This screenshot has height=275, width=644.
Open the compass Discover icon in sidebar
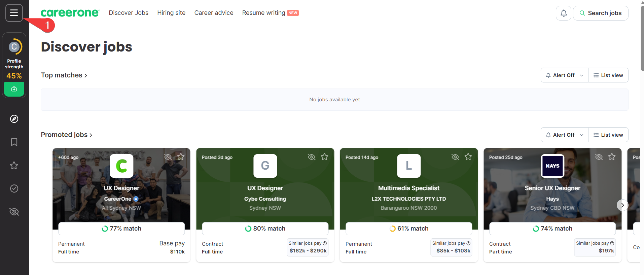tap(14, 119)
